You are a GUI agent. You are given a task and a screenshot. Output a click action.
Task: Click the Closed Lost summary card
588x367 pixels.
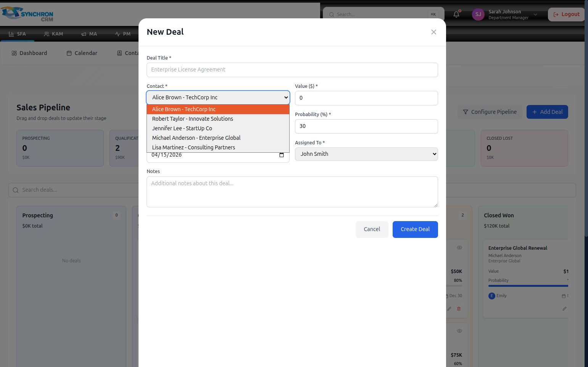click(x=524, y=148)
